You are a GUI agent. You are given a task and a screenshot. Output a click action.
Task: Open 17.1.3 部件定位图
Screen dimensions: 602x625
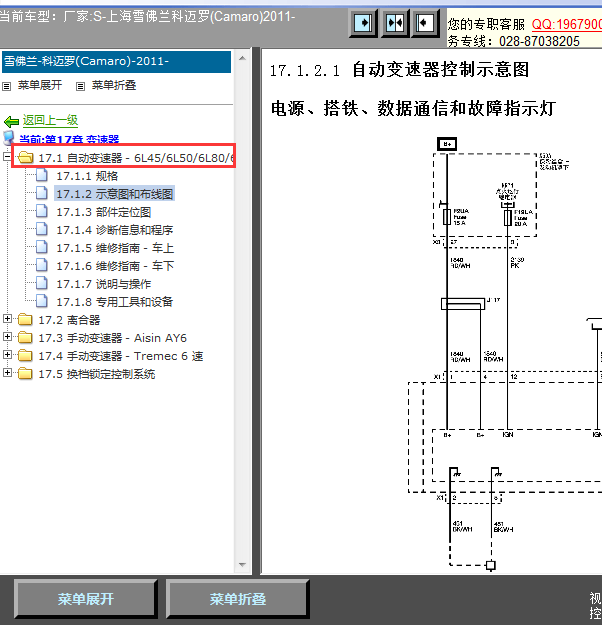point(104,212)
